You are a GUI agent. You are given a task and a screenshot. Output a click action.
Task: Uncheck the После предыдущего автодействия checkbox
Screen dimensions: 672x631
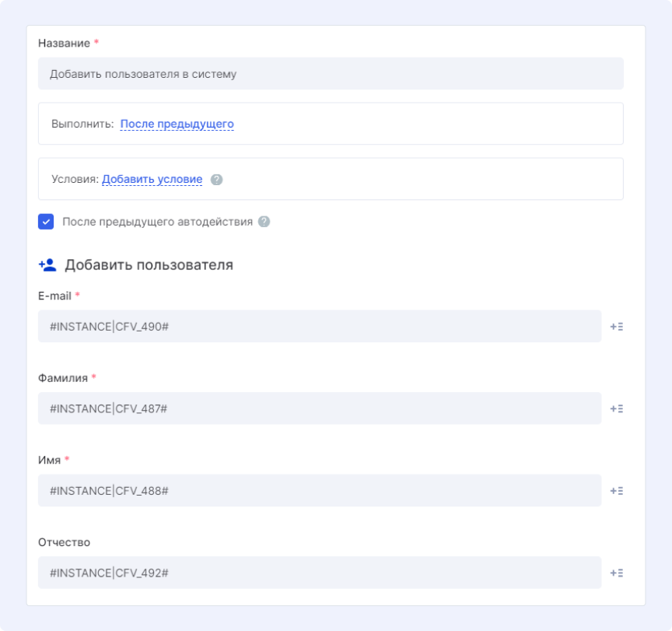pos(46,222)
